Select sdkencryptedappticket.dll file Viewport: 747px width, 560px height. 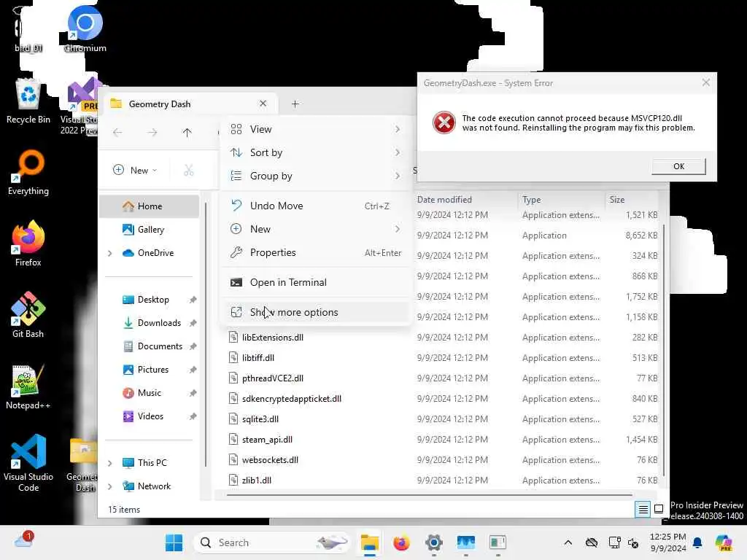[x=292, y=399]
